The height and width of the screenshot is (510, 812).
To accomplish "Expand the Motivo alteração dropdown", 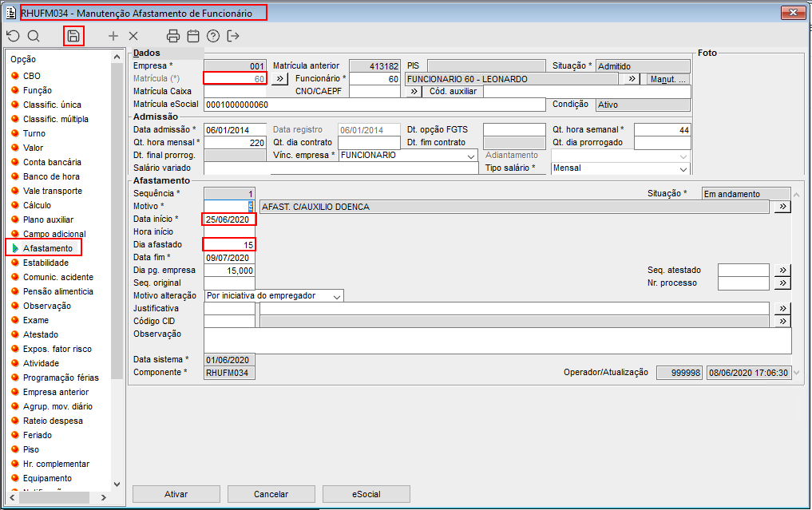I will [x=337, y=296].
